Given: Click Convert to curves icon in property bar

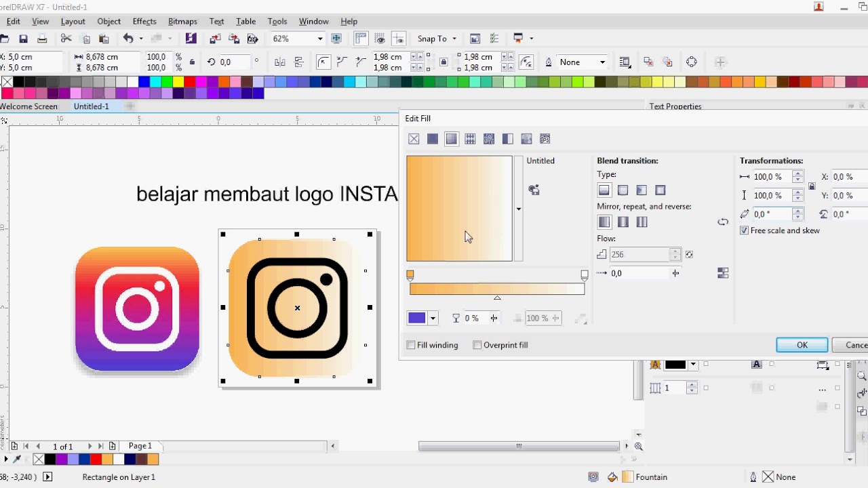Looking at the screenshot, I should pyautogui.click(x=692, y=62).
